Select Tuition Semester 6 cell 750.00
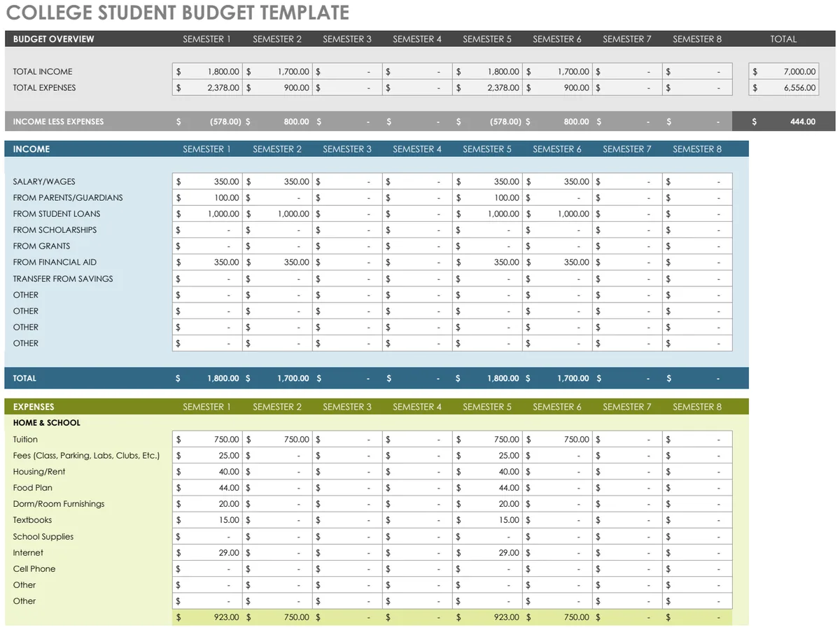Viewport: 840px width, 630px height. pyautogui.click(x=557, y=440)
